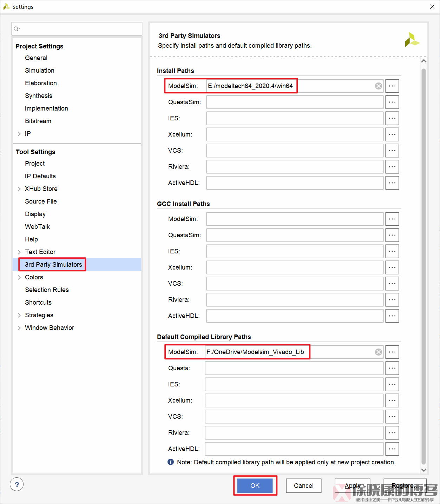This screenshot has width=440, height=504.
Task: Browse for VCS install path
Action: [x=392, y=151]
